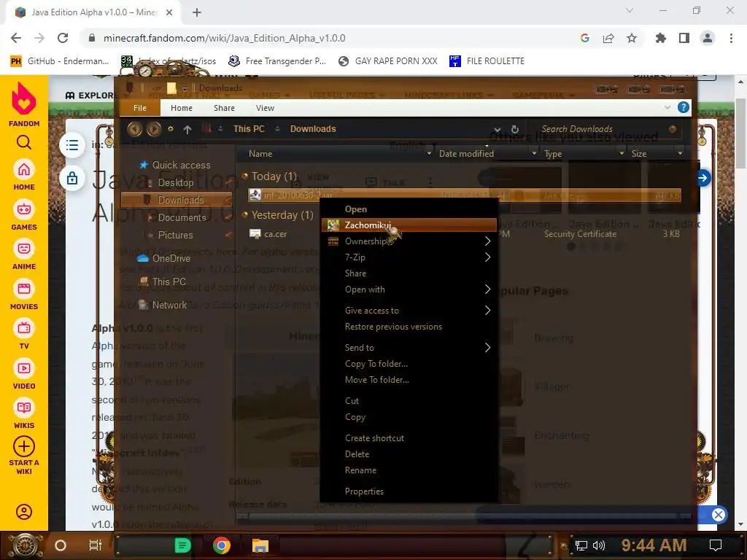This screenshot has width=747, height=560.
Task: Open Task View on the taskbar
Action: [96, 545]
